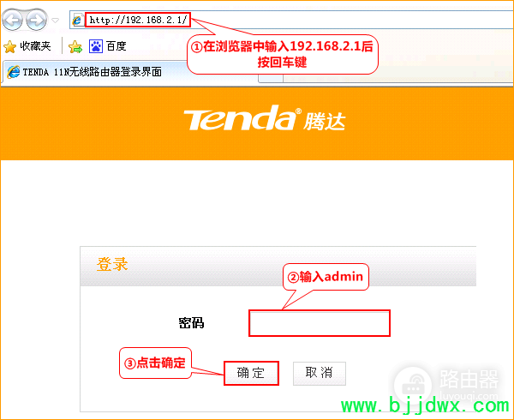514x420 pixels.
Task: Click the IE page icon in address bar
Action: coord(78,20)
